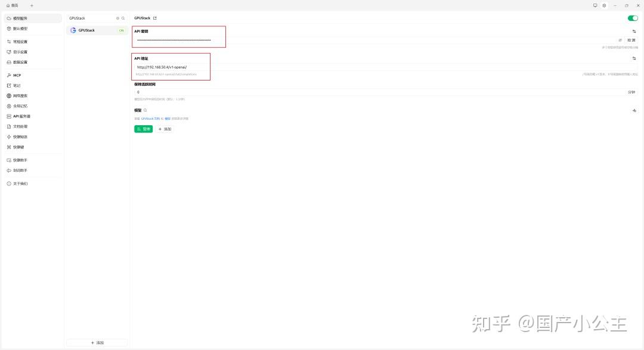The width and height of the screenshot is (644, 350).
Task: Open 常规设置 in the sidebar
Action: pos(33,42)
